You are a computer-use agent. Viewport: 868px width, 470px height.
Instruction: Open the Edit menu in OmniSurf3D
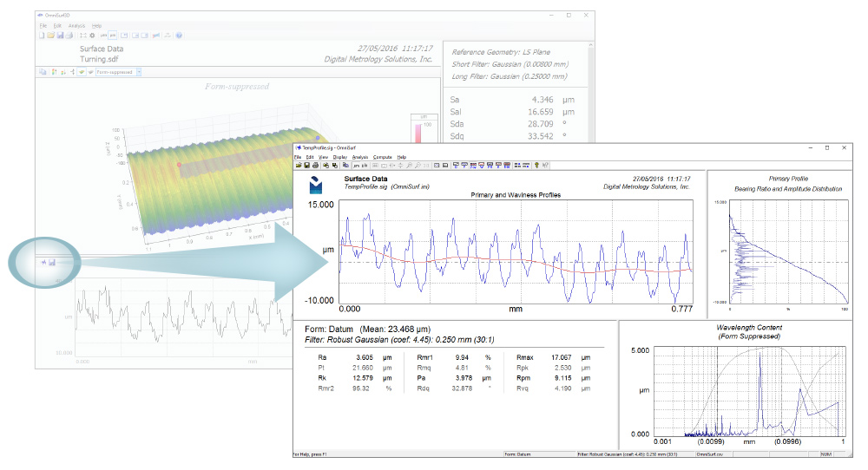[x=57, y=26]
